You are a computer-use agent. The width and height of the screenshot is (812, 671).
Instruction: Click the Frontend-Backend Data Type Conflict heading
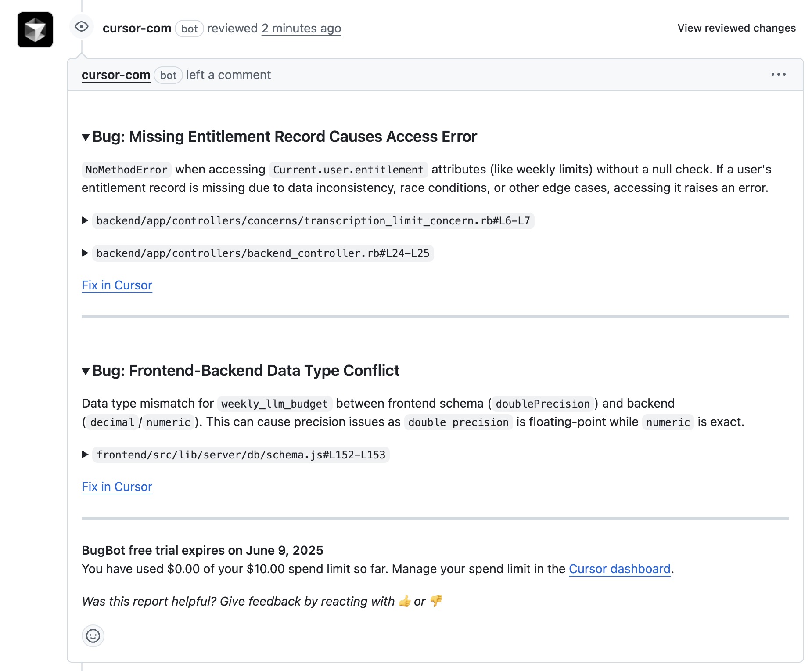pos(246,371)
